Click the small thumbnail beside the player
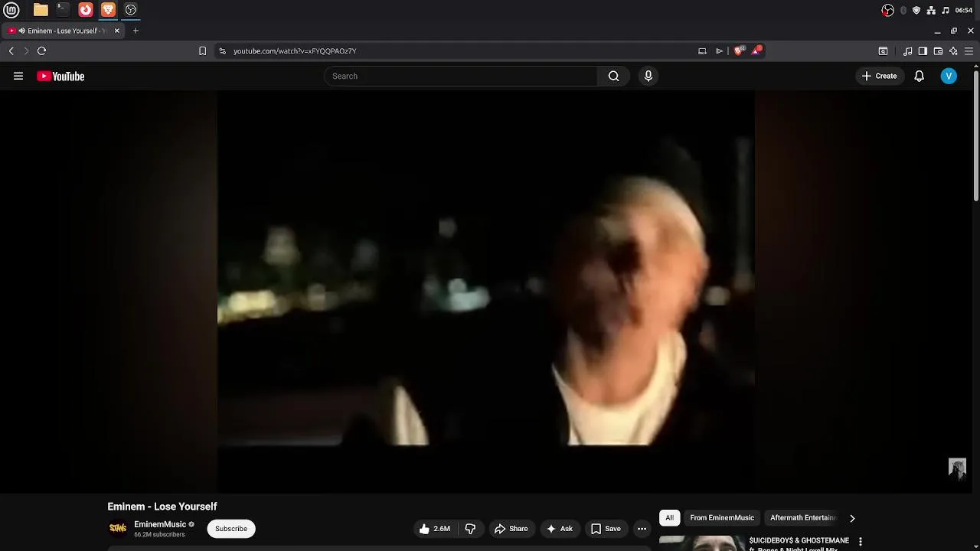Screen dimensions: 980x551 tap(957, 468)
